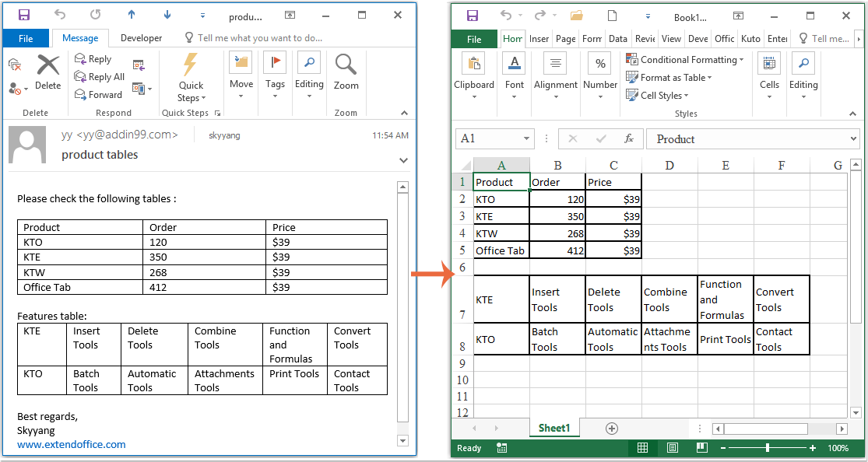This screenshot has height=462, width=868.
Task: Open the Font group in Excel
Action: coord(514,77)
